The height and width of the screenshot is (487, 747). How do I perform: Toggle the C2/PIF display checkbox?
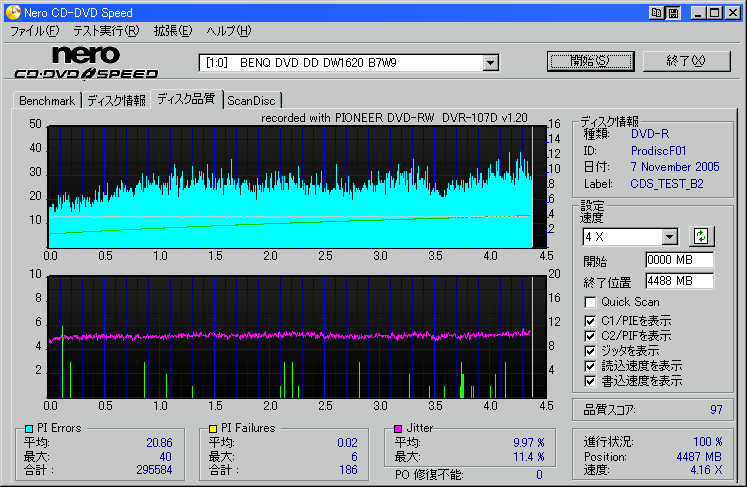592,336
